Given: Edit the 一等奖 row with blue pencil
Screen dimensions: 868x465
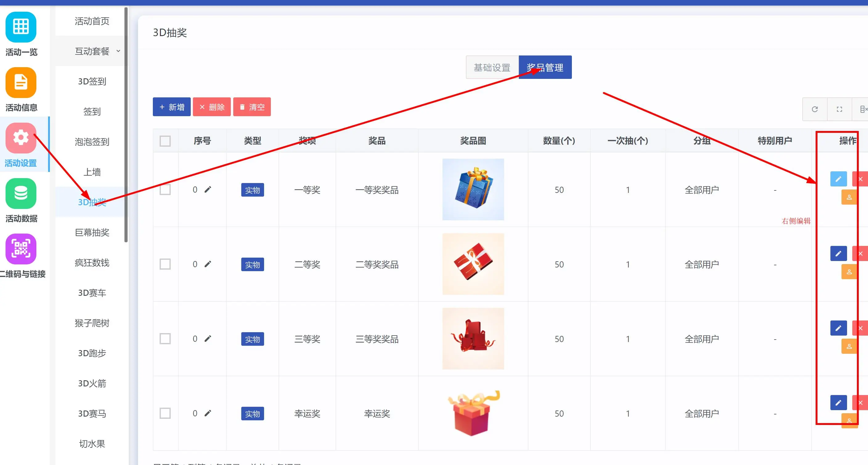Looking at the screenshot, I should tap(838, 179).
